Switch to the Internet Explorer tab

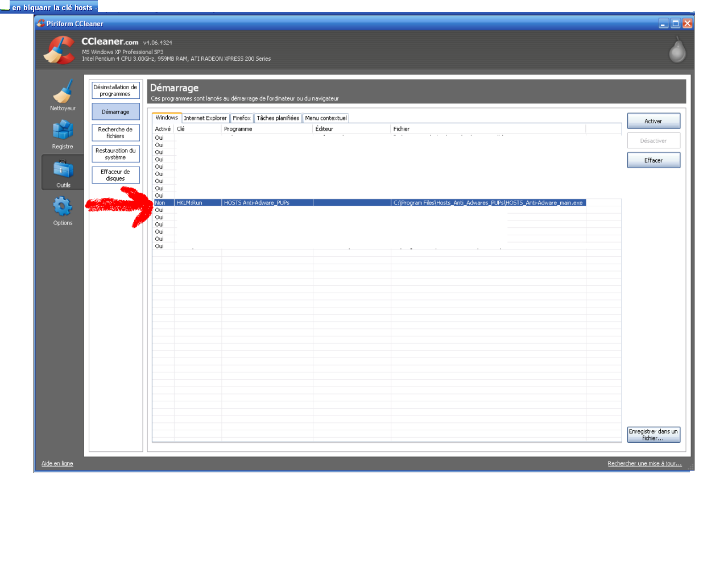point(205,118)
